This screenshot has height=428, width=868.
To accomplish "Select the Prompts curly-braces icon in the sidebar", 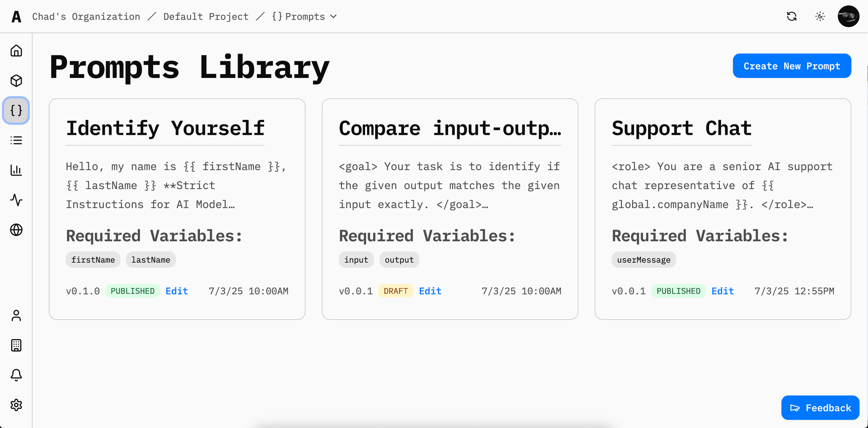I will tap(16, 110).
